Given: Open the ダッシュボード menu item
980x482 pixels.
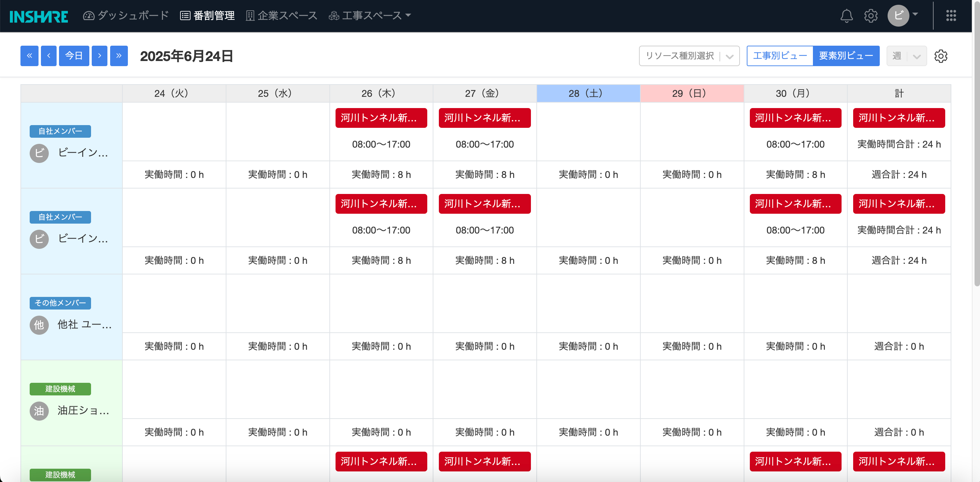Looking at the screenshot, I should click(x=126, y=16).
